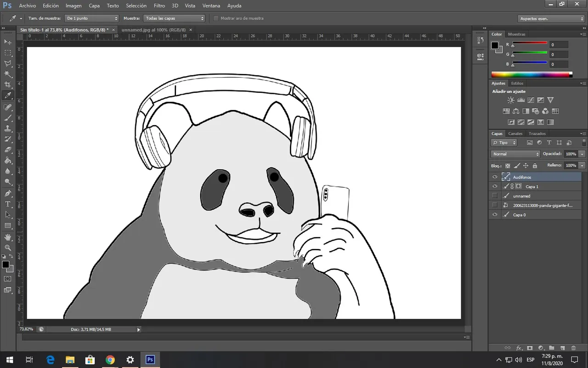This screenshot has height=368, width=588.
Task: Add a Curves adjustment
Action: pos(531,100)
